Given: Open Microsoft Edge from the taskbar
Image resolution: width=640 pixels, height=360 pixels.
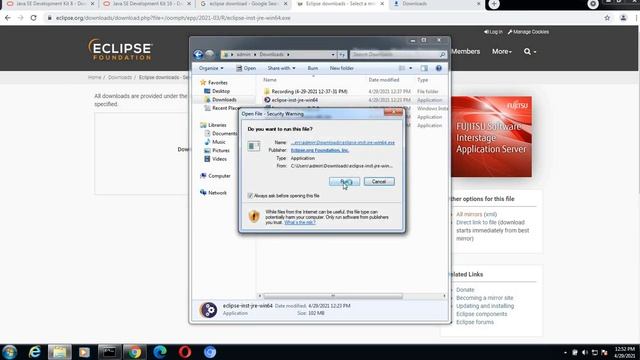Looking at the screenshot, I should point(160,352).
